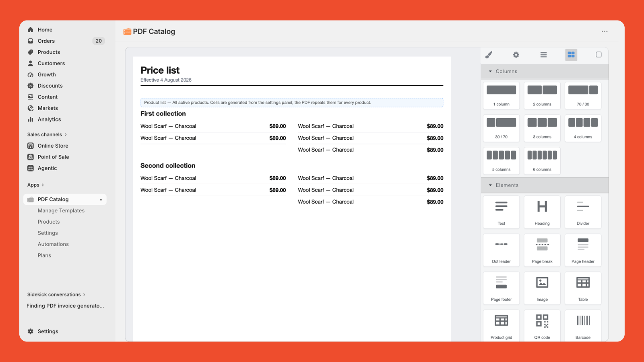This screenshot has height=362, width=644.
Task: Insert a Page header element
Action: [583, 250]
